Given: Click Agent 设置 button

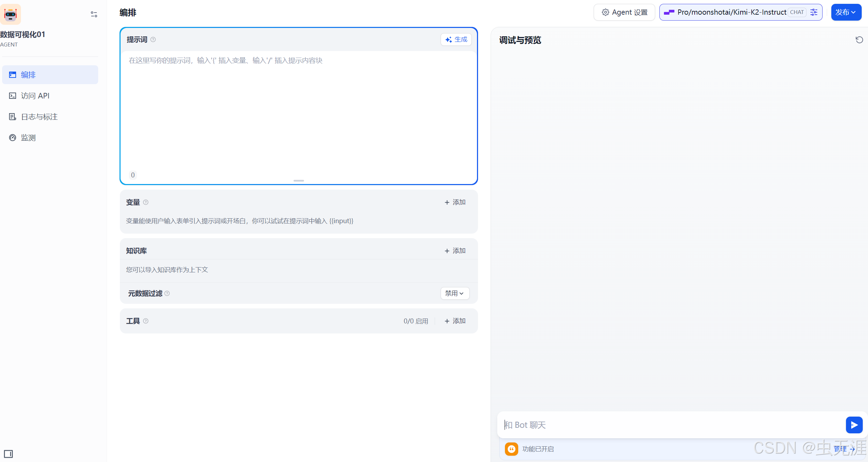Looking at the screenshot, I should [624, 12].
